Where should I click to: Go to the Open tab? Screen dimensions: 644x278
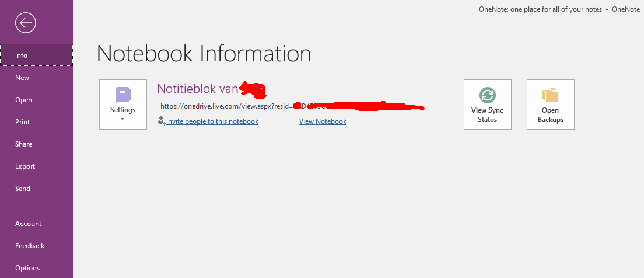(37, 99)
